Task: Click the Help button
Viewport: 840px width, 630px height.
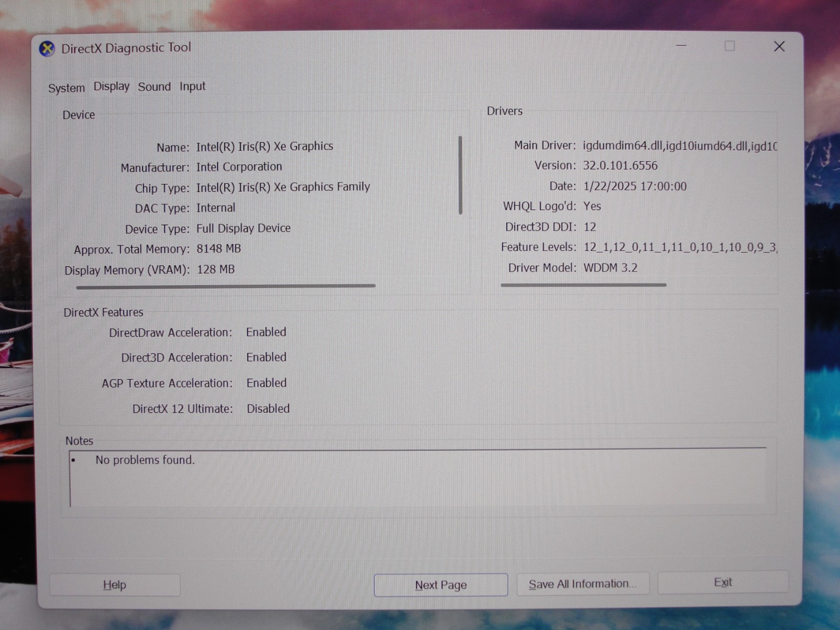Action: pyautogui.click(x=114, y=585)
